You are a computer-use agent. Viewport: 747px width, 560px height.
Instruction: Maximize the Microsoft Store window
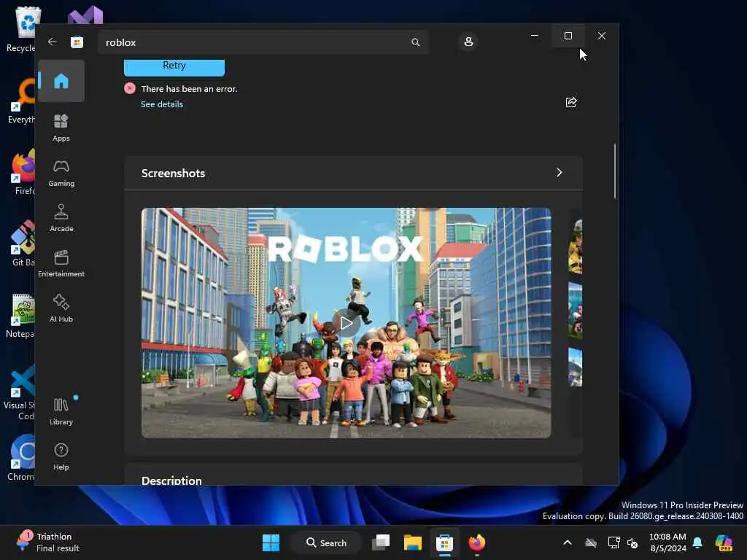pyautogui.click(x=568, y=36)
